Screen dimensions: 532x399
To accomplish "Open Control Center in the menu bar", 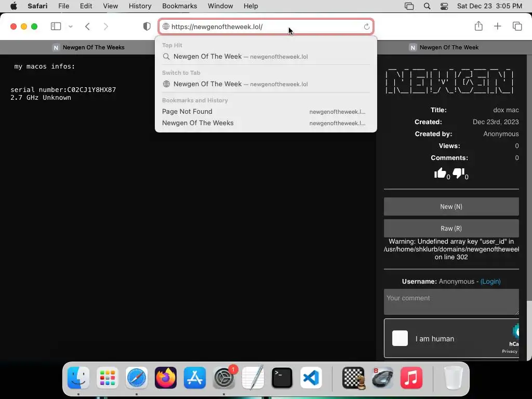I will (x=444, y=6).
